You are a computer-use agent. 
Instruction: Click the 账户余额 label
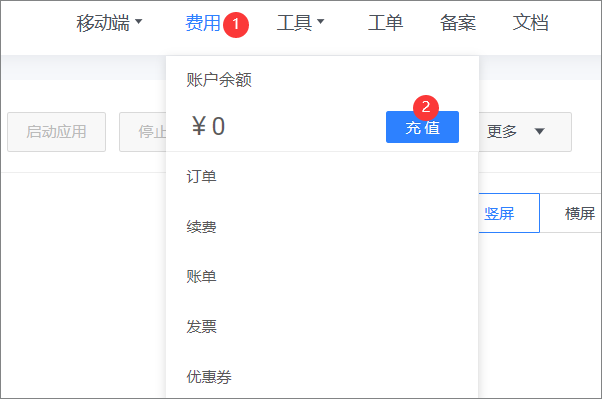pos(219,80)
